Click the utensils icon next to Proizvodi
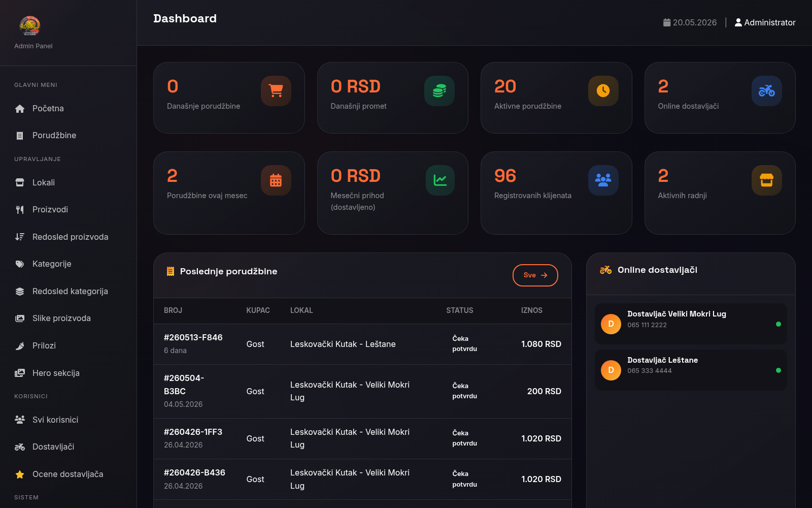 [20, 210]
